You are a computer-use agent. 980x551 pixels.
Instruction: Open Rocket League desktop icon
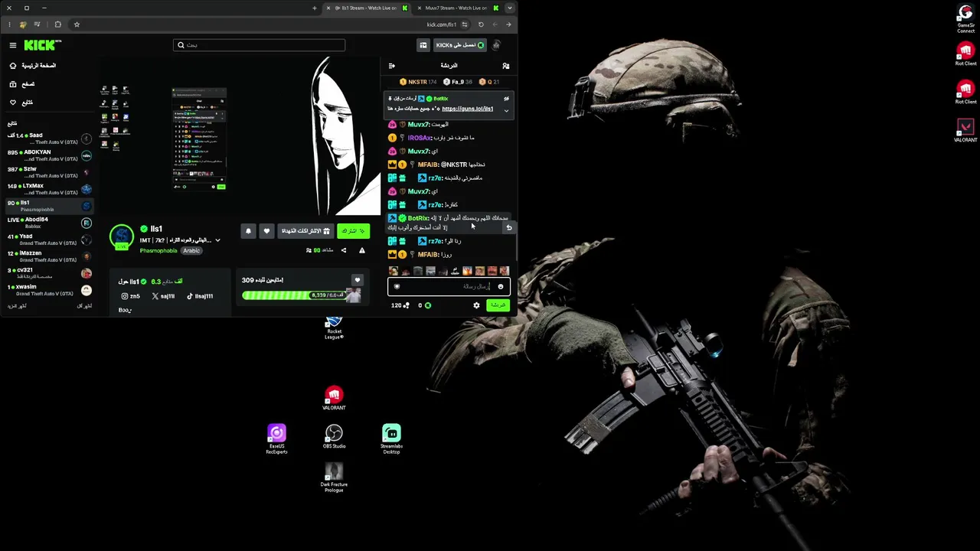334,327
